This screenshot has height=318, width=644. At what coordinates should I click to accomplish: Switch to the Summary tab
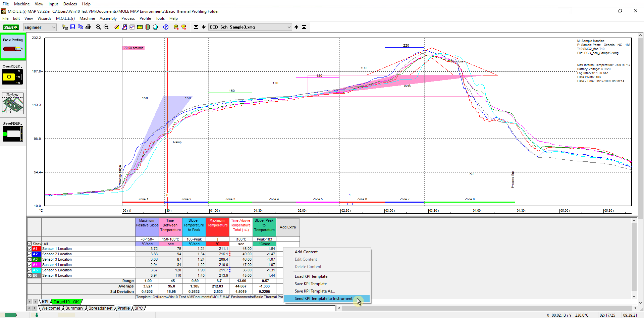pyautogui.click(x=74, y=308)
